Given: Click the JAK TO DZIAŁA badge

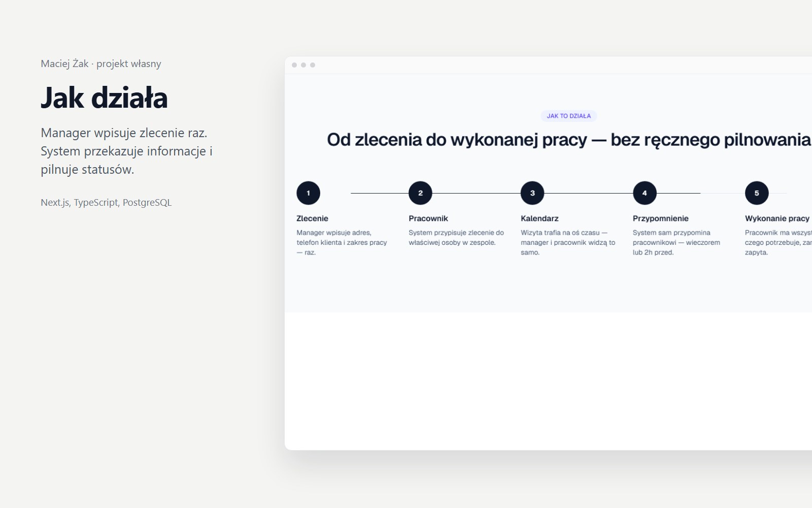Looking at the screenshot, I should click(569, 116).
